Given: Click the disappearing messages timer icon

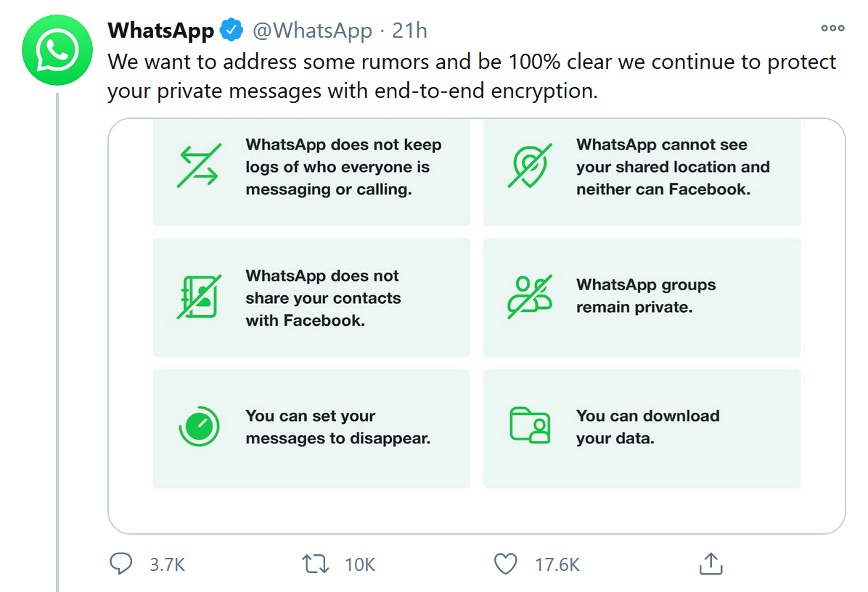Looking at the screenshot, I should point(198,427).
